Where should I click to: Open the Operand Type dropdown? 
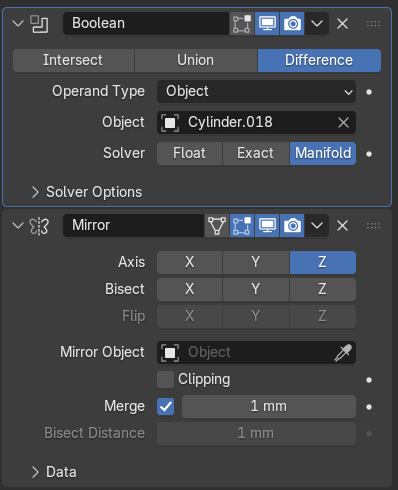[256, 91]
